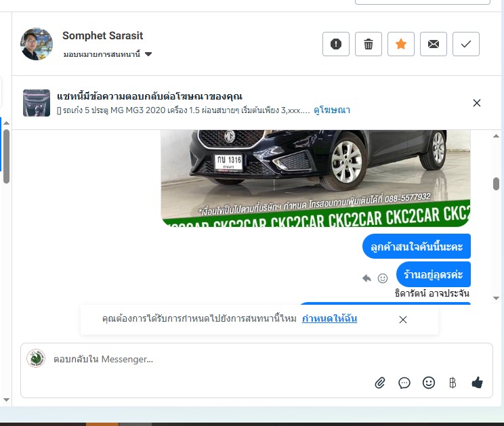Open saved replies speech bubble icon

(404, 383)
